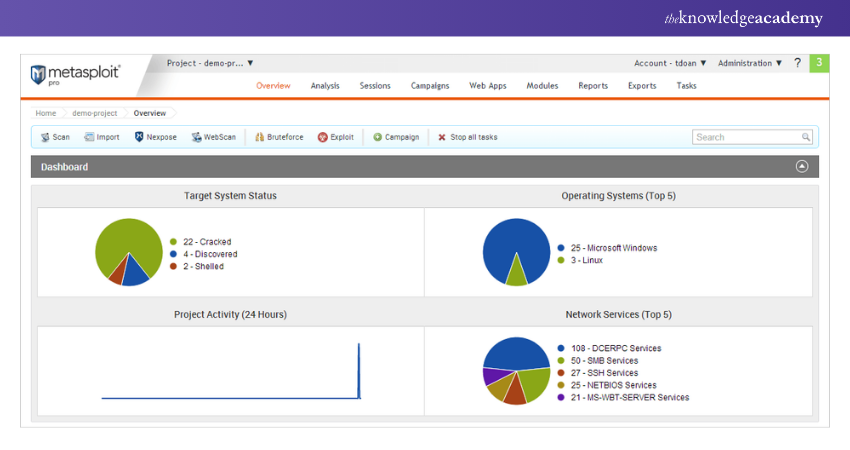Open the Modules tab

(x=542, y=86)
